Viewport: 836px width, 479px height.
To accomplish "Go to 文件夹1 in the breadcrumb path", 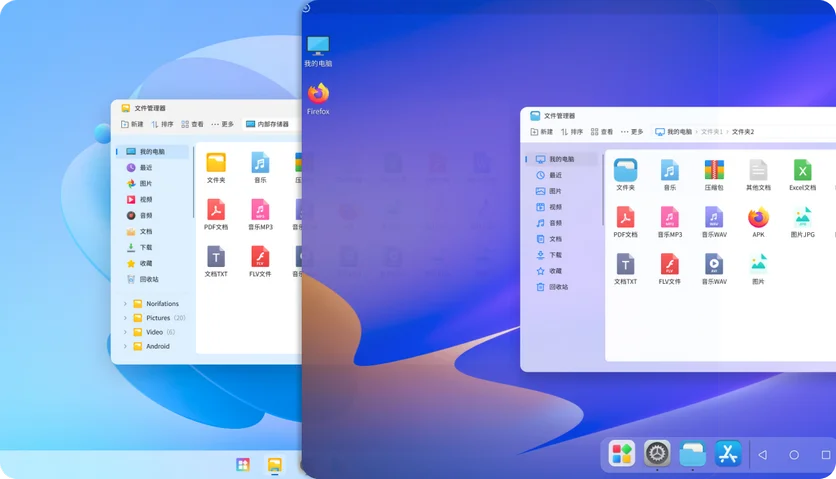I will click(711, 132).
